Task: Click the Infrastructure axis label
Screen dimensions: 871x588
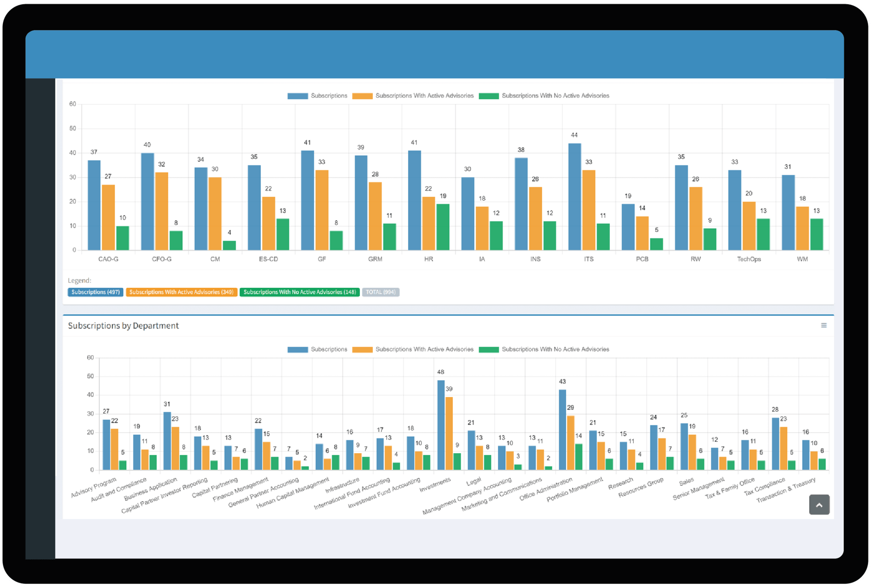Action: click(342, 485)
